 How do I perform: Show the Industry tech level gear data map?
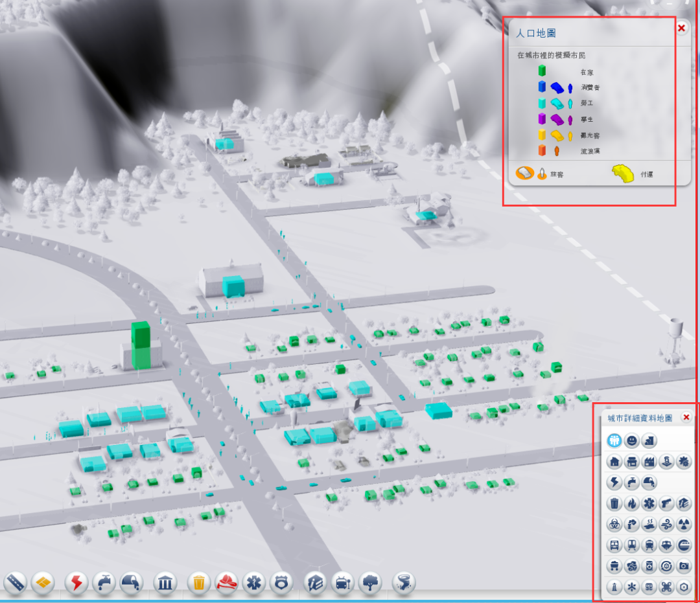pos(684,462)
